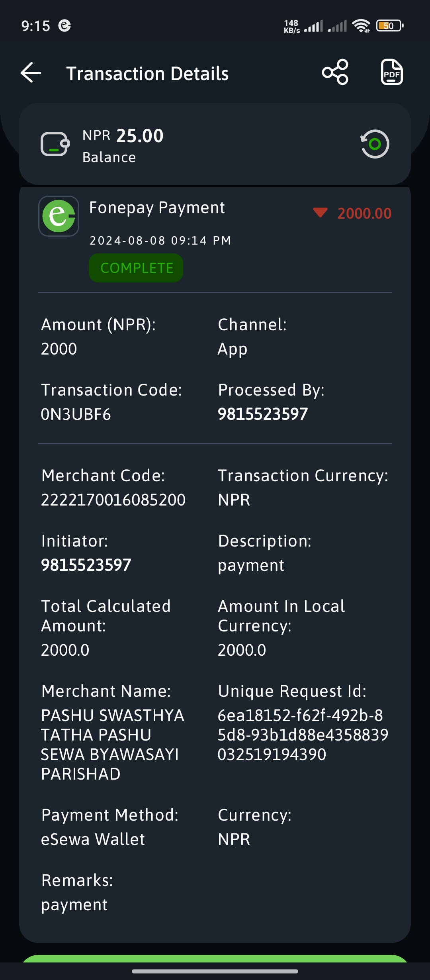Tap the red debit arrow indicator
Viewport: 430px width, 980px height.
click(x=320, y=212)
